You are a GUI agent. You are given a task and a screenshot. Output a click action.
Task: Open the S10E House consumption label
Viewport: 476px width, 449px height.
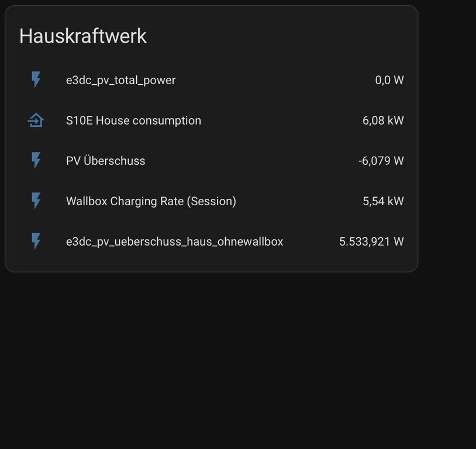click(133, 120)
